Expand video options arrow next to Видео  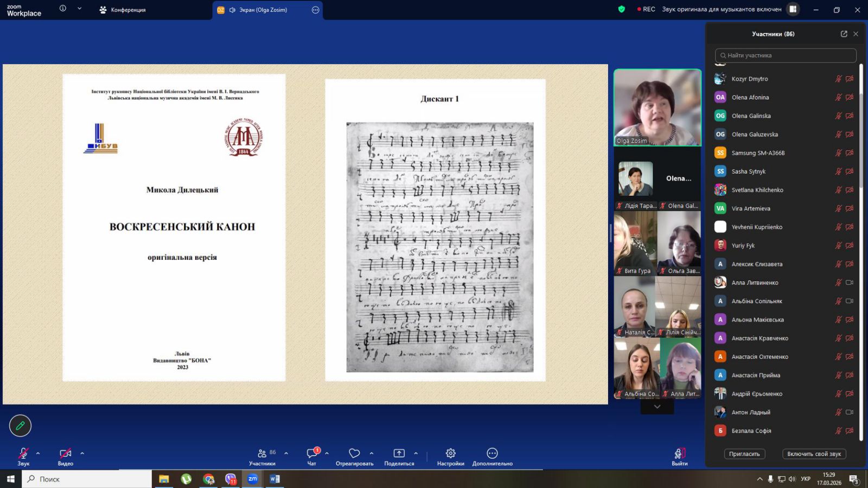pyautogui.click(x=82, y=453)
